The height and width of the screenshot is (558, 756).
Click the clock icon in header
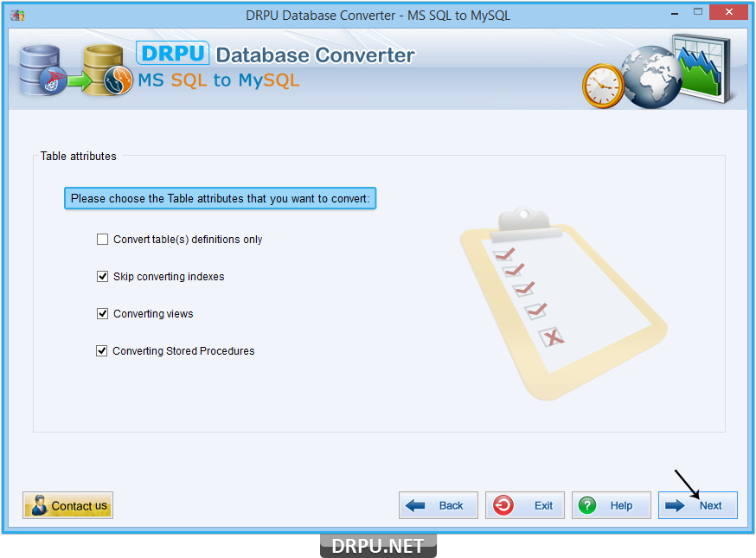tap(603, 86)
